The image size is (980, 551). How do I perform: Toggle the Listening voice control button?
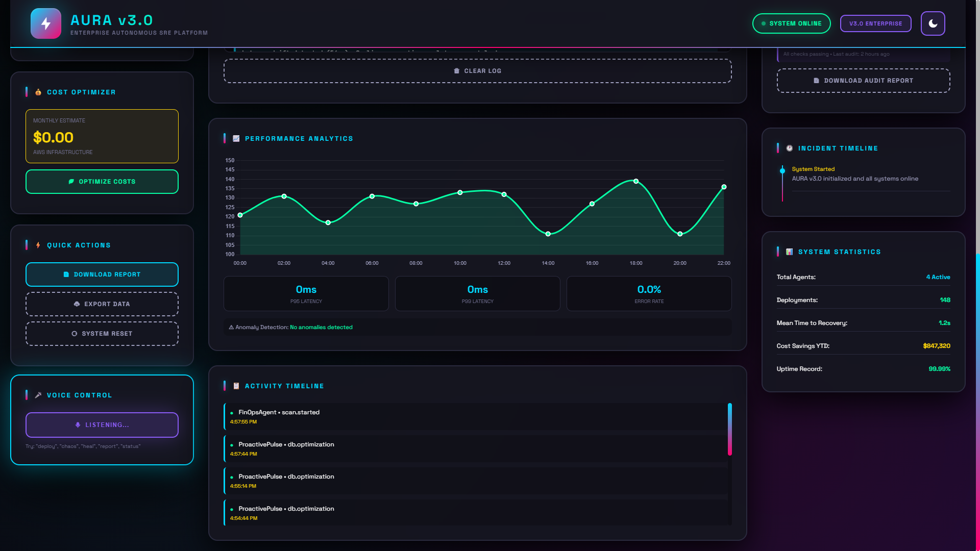click(102, 425)
